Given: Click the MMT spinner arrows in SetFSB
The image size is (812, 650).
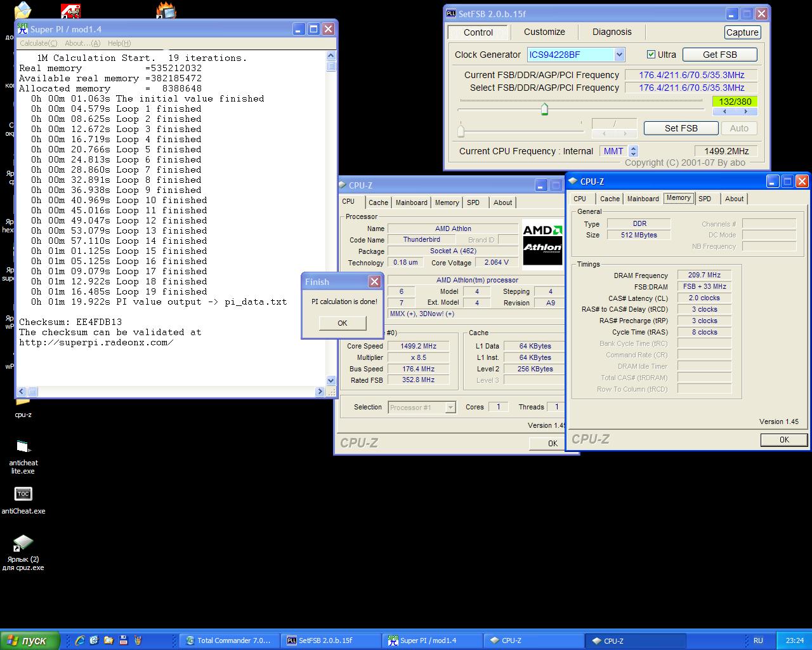Looking at the screenshot, I should coord(633,151).
